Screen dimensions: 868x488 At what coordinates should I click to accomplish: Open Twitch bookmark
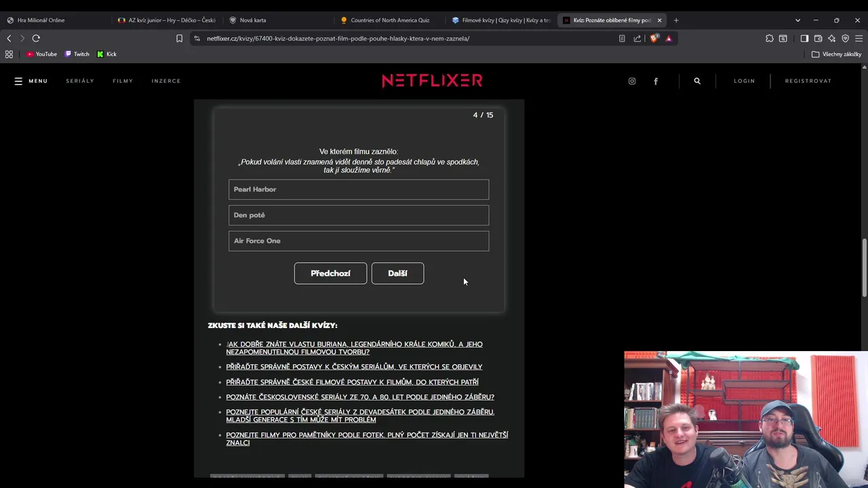pos(77,54)
